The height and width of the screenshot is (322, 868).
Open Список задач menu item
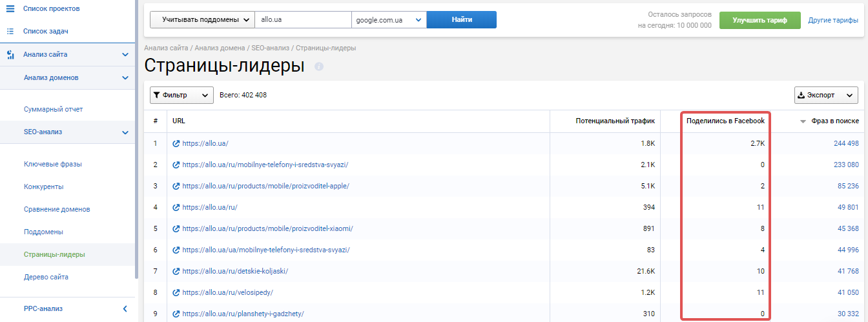(46, 31)
